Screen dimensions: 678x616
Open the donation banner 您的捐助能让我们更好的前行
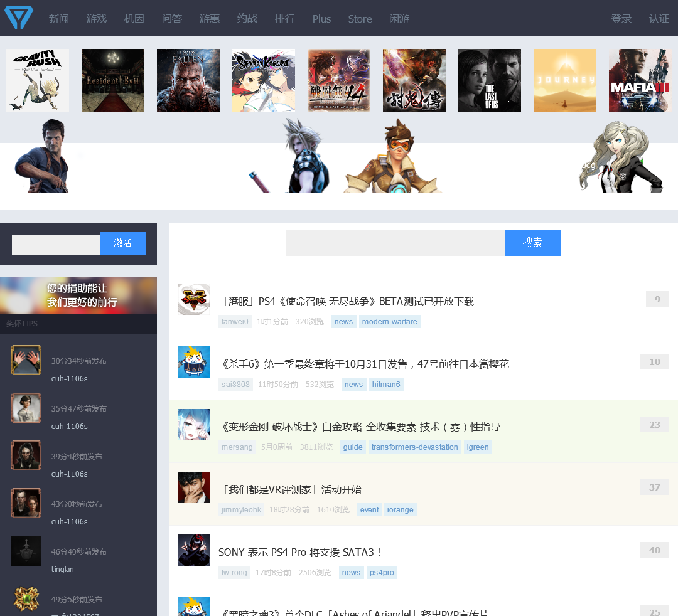[78, 295]
